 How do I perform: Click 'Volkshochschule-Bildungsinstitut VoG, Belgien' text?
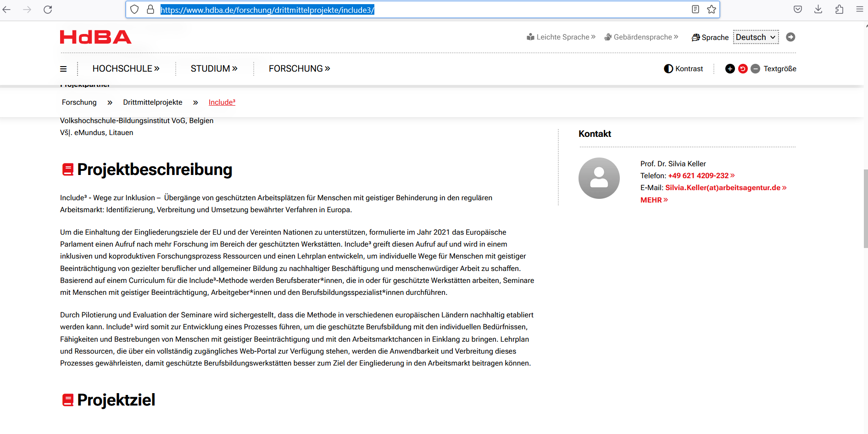point(137,121)
